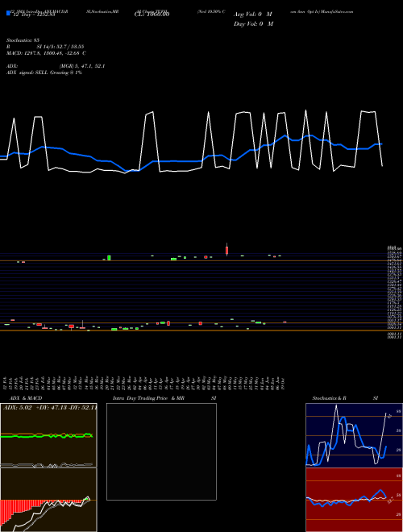
Task: Click the 'SI 14/3: 52.7/38.55' value
Action: coord(60,47)
